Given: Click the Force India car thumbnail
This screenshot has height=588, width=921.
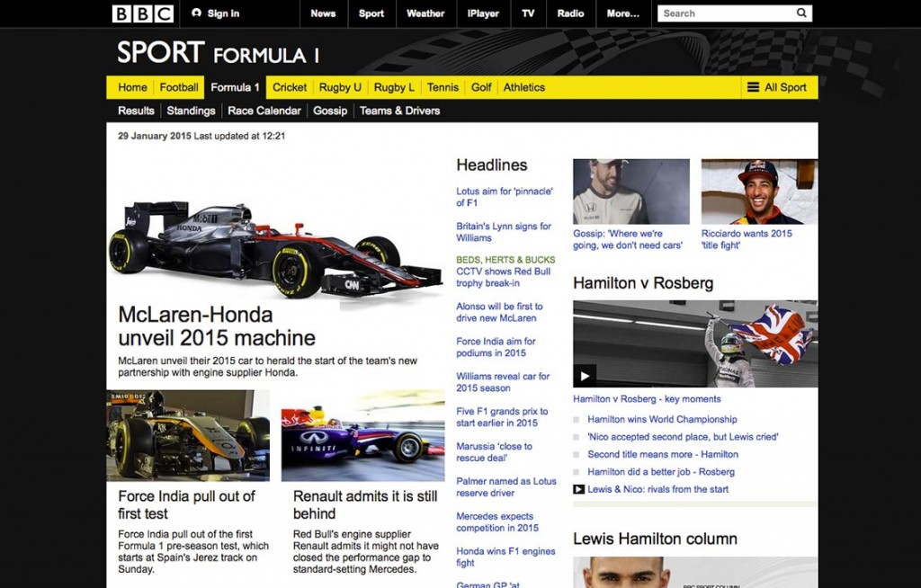Looking at the screenshot, I should click(x=188, y=435).
